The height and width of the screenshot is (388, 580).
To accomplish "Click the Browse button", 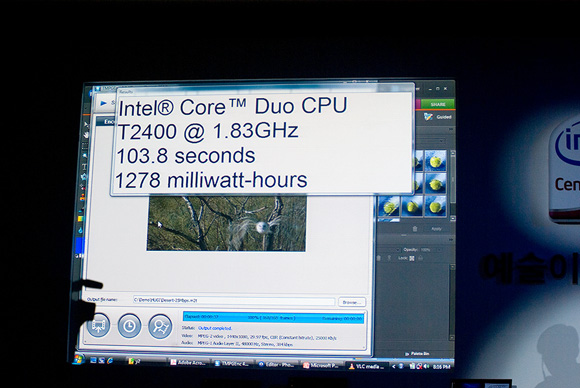I will click(x=352, y=302).
